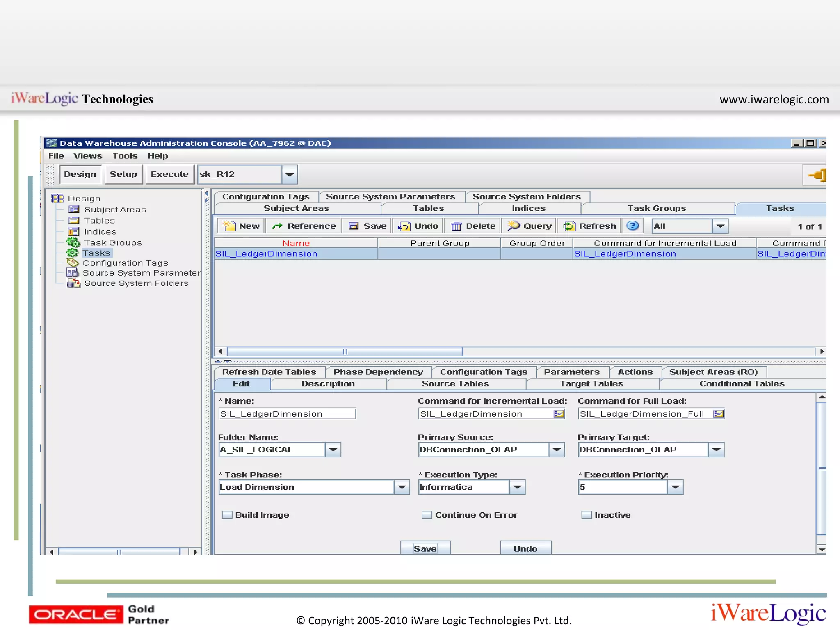Click the Reference arrow toolbar icon

(278, 226)
